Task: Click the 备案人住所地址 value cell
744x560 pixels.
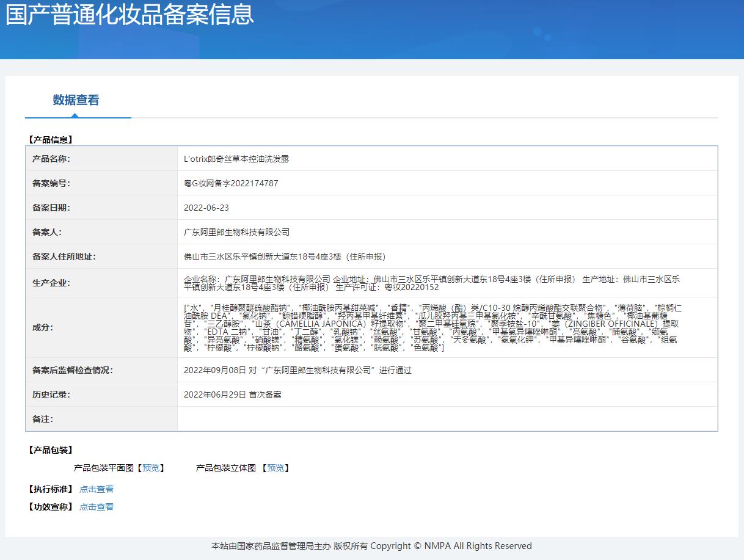Action: pos(447,256)
